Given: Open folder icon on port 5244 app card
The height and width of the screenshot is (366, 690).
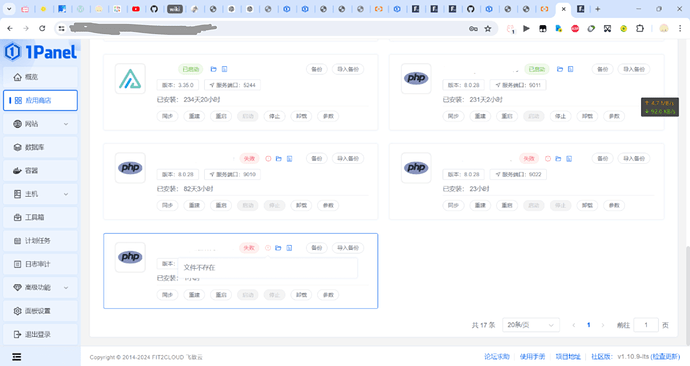Looking at the screenshot, I should tap(213, 69).
